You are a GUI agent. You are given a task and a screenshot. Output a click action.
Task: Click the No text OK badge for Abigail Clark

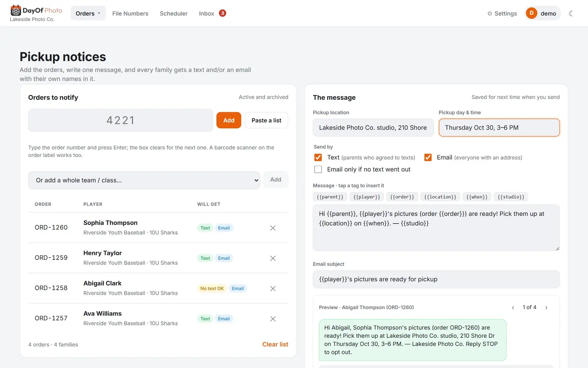click(x=212, y=288)
